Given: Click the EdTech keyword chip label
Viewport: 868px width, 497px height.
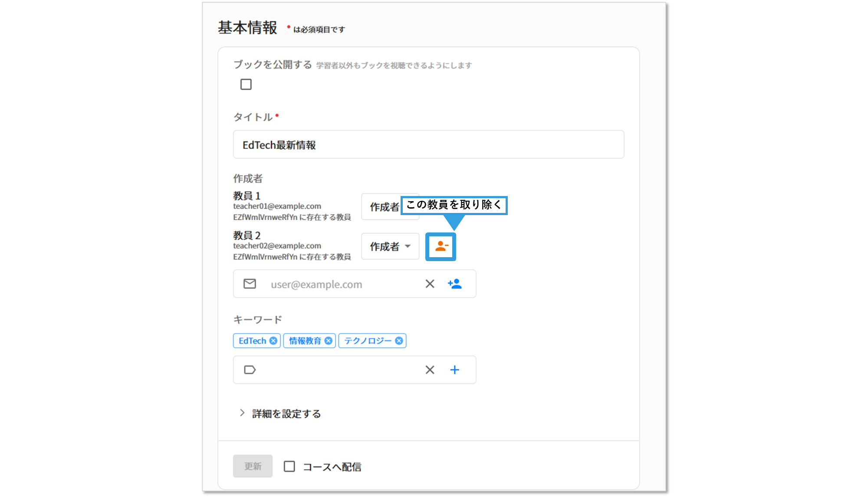Looking at the screenshot, I should tap(252, 341).
